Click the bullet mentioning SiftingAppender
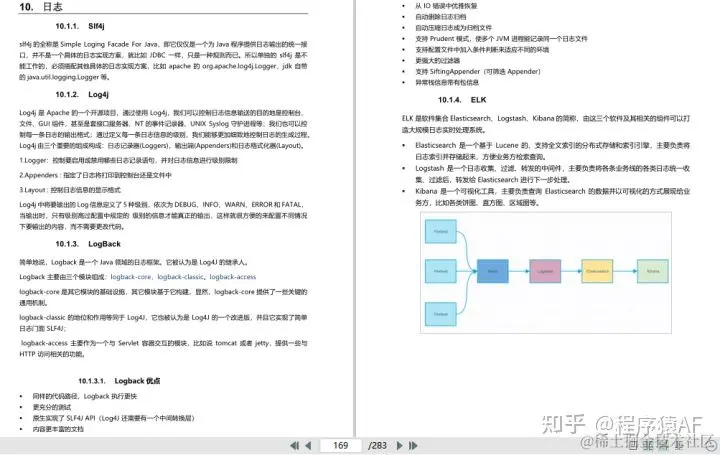Image resolution: width=720 pixels, height=455 pixels. coord(478,71)
